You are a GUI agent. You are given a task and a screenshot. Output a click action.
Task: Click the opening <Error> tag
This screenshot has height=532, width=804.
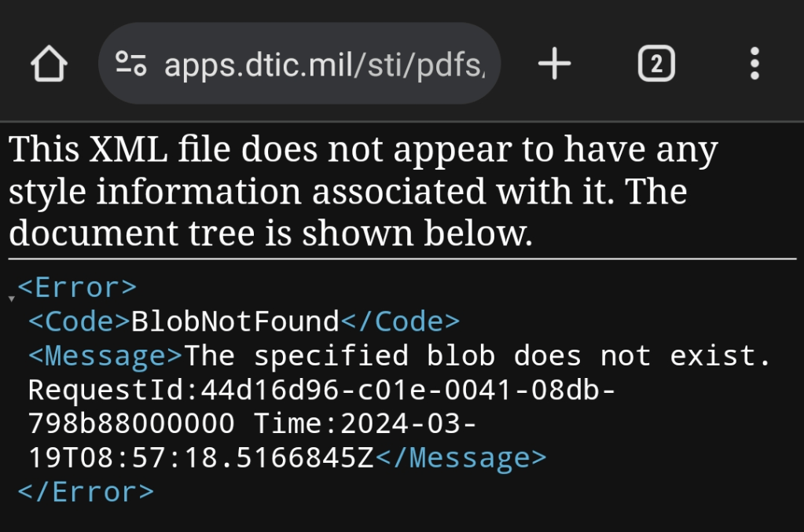[x=77, y=288]
